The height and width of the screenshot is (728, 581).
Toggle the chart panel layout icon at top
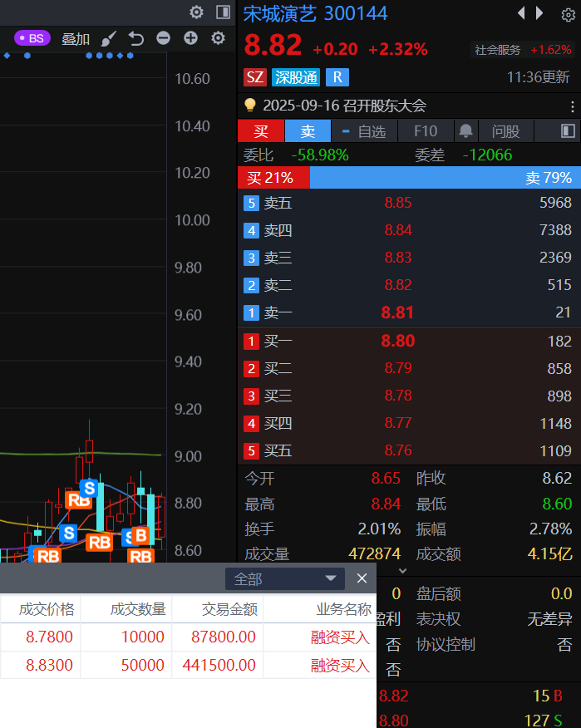tap(224, 12)
